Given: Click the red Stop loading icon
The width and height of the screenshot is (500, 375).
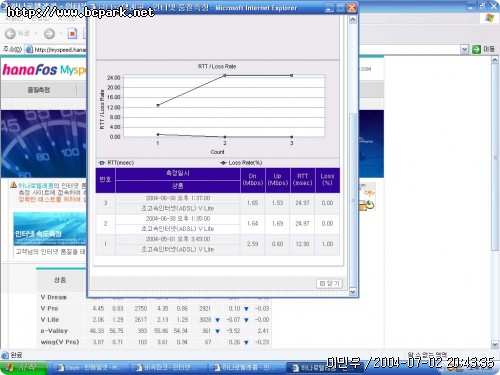Looking at the screenshot, I should pos(72,34).
